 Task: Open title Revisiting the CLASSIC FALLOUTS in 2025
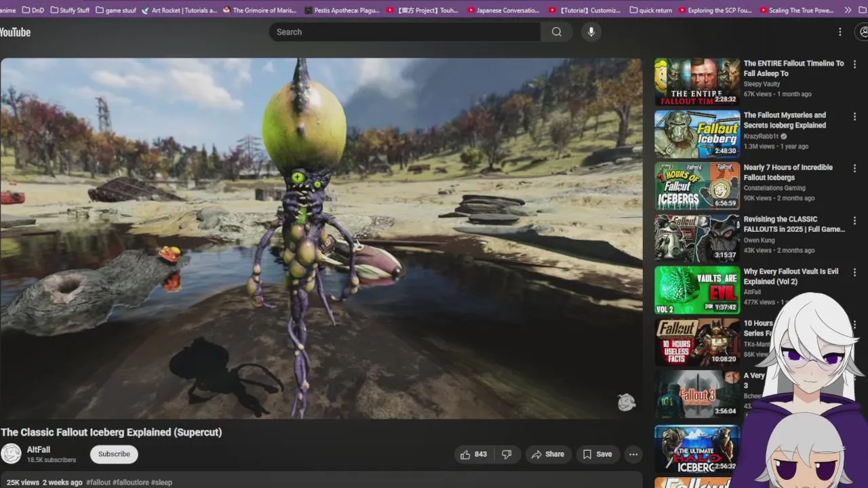point(794,224)
